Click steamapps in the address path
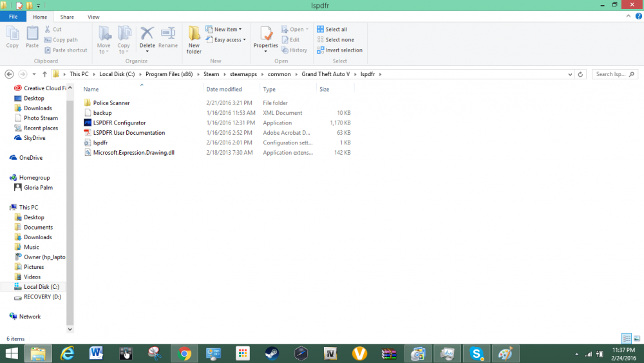The height and width of the screenshot is (363, 644). pyautogui.click(x=243, y=74)
